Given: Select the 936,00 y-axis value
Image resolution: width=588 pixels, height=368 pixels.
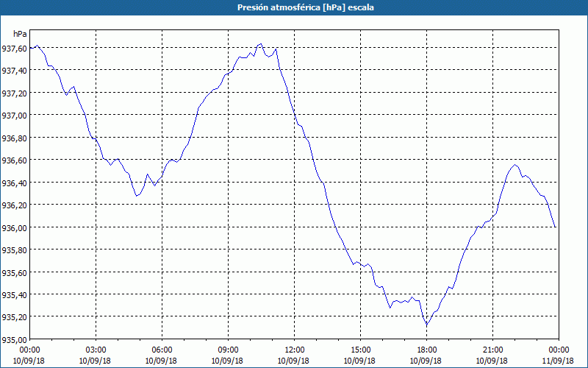Looking at the screenshot, I should point(14,227).
